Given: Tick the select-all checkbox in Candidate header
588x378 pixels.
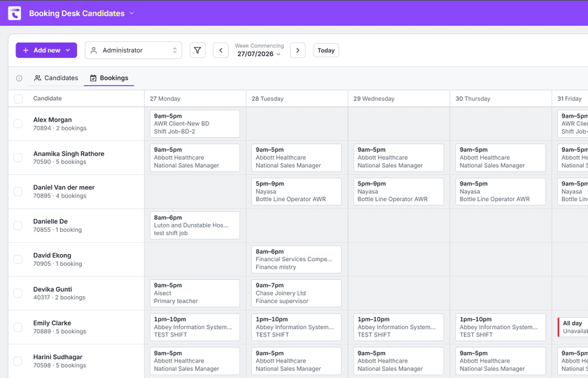Looking at the screenshot, I should click(x=18, y=99).
